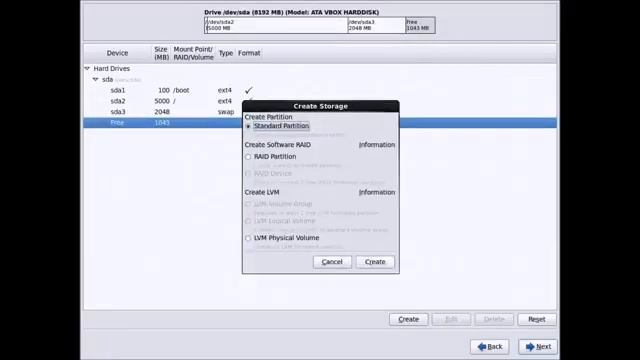Click the Reset button
Viewport: 640px width, 360px height.
[x=537, y=320]
